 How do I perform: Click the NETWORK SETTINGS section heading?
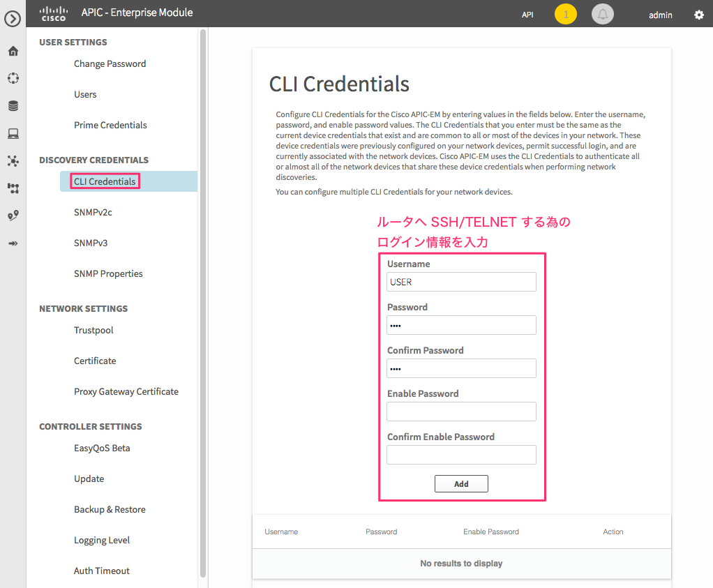(x=83, y=309)
